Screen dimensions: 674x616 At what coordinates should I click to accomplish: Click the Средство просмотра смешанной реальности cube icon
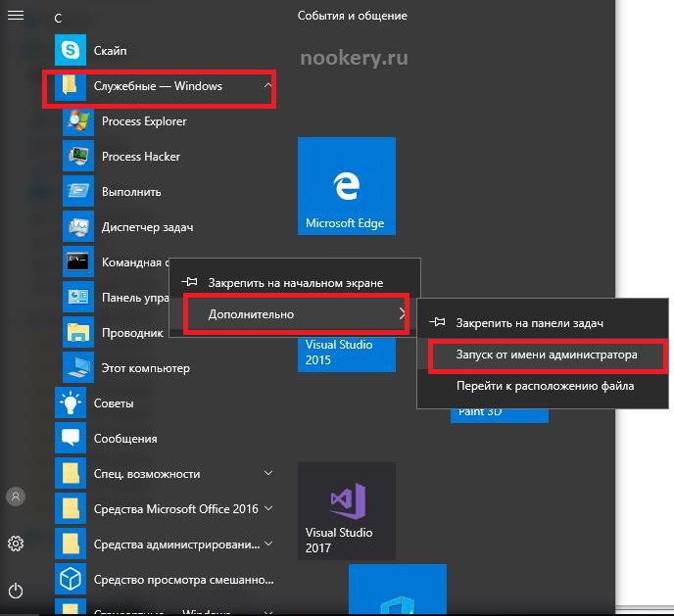[71, 579]
